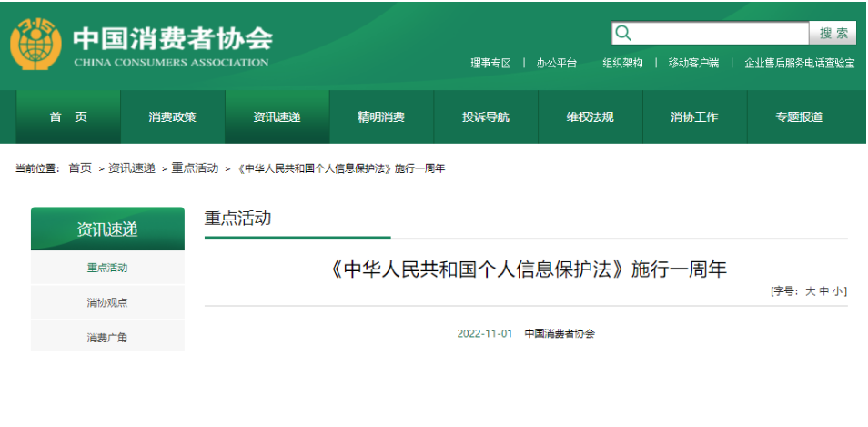
Task: Go to 首页 in main navigation
Action: pyautogui.click(x=68, y=117)
